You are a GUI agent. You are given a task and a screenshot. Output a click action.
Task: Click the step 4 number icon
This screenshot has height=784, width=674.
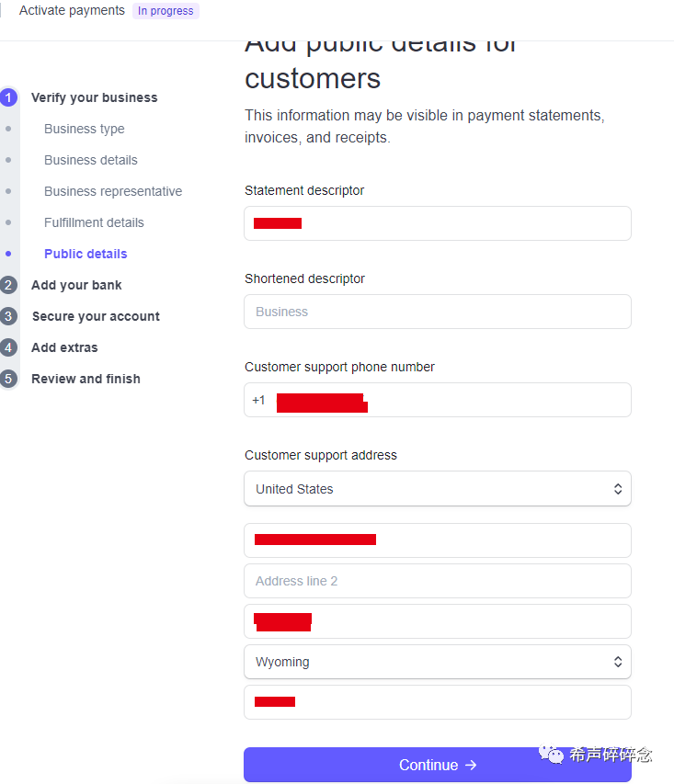tap(9, 347)
